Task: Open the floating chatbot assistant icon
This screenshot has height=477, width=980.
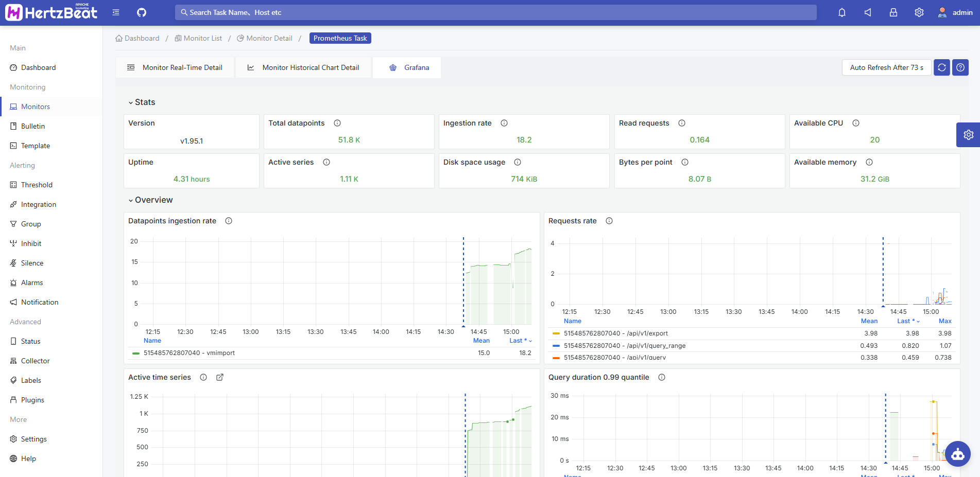Action: tap(958, 454)
